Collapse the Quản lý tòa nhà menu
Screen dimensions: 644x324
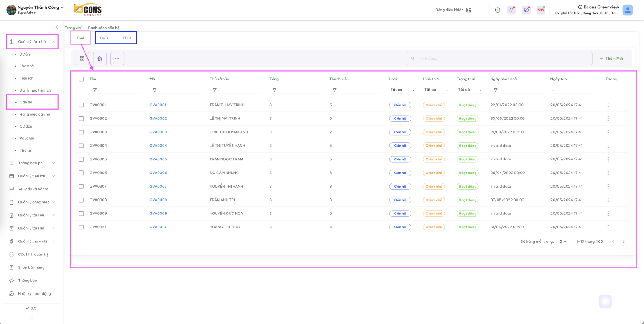[32, 42]
